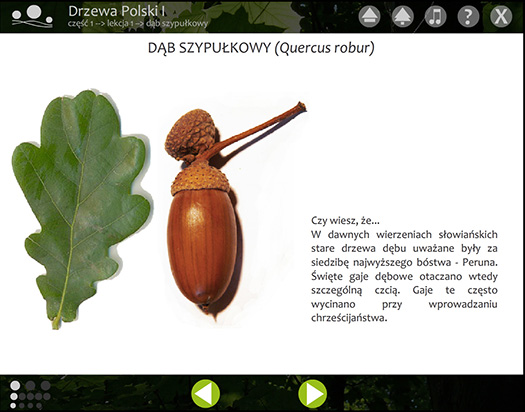Open the tree lesson menu icon

pyautogui.click(x=403, y=16)
